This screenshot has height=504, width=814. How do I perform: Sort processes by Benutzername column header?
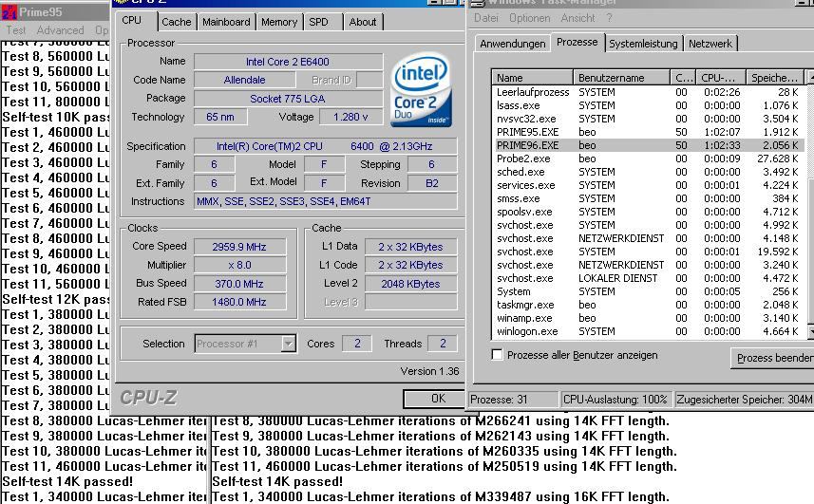coord(621,78)
